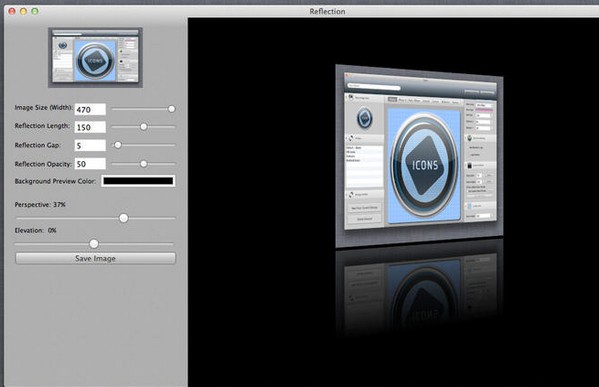Zoom the window with the green button
The image size is (599, 387).
pos(35,11)
